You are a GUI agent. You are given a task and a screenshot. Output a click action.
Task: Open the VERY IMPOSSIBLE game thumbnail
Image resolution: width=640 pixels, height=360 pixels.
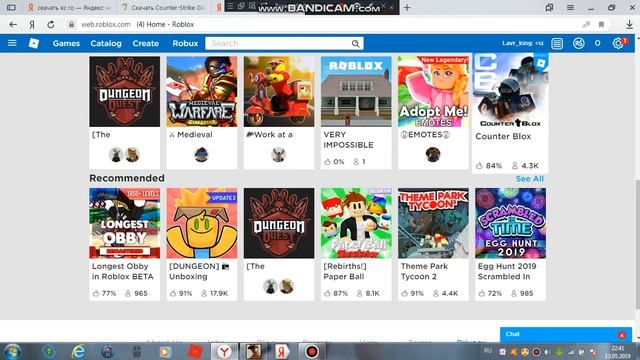coord(356,91)
